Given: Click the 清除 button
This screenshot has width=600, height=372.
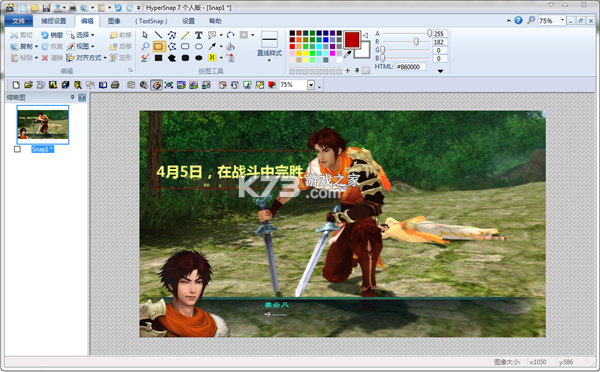Looking at the screenshot, I should (x=52, y=58).
